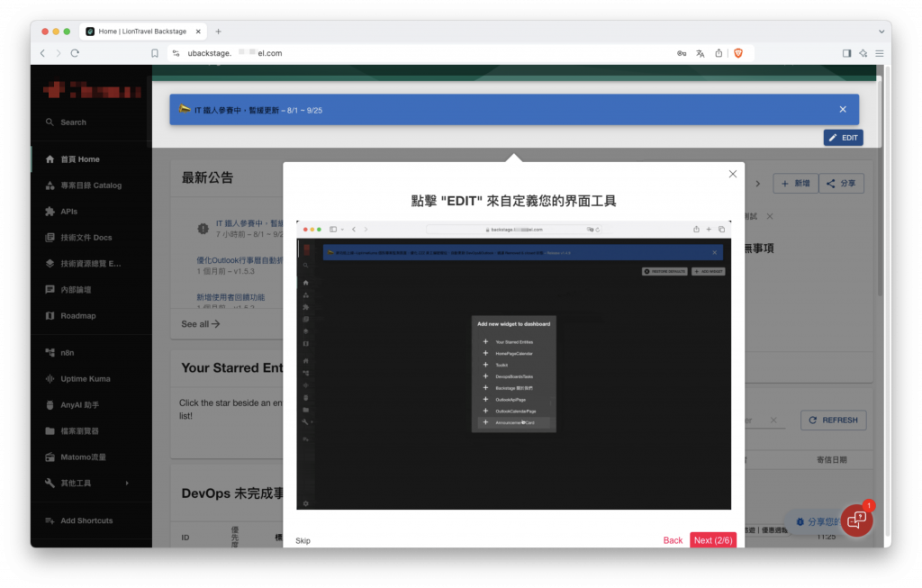The height and width of the screenshot is (588, 922).
Task: Open 首頁 Home in sidebar
Action: 80,159
